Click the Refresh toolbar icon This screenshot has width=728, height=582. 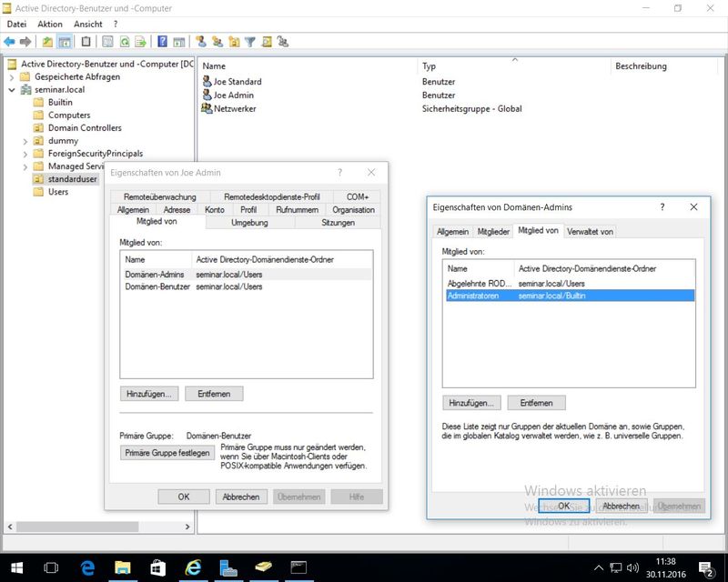pos(123,42)
